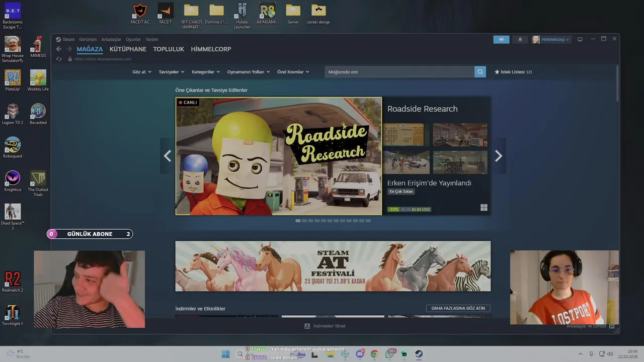
Task: Launch Roboquest desktop shortcut
Action: coord(13,148)
